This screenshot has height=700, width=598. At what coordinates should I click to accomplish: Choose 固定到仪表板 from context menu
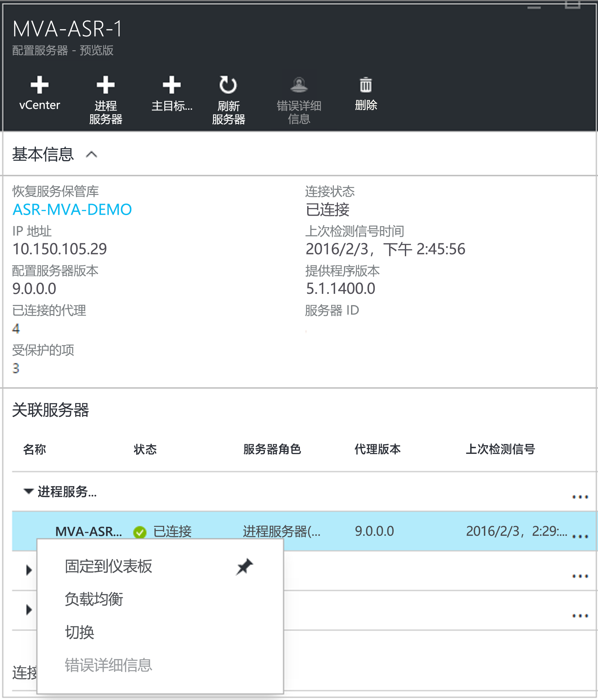click(x=160, y=566)
